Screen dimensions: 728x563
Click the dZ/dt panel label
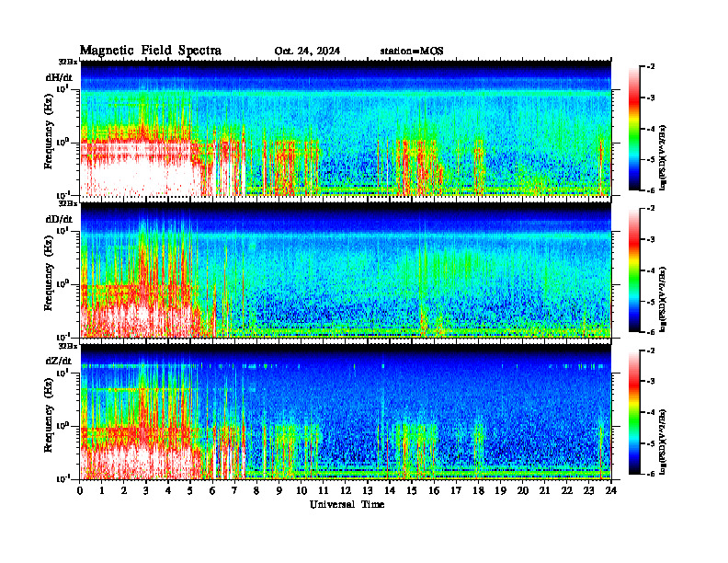click(59, 361)
